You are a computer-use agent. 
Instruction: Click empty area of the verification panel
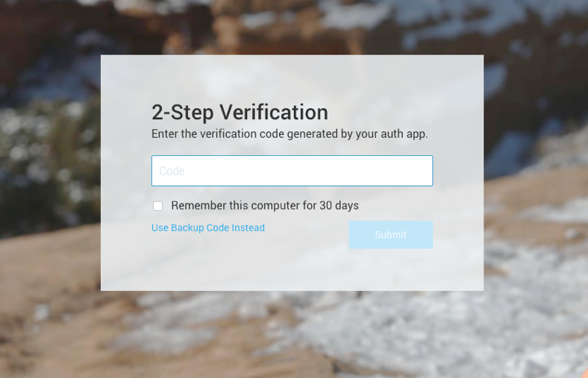point(293,270)
